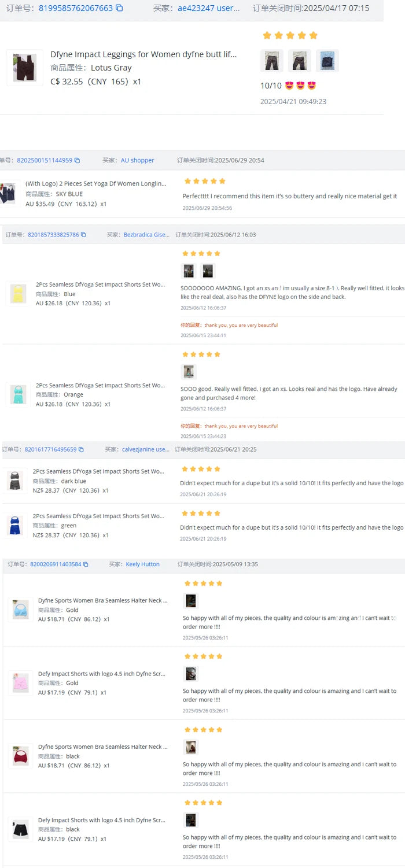The image size is (405, 868).
Task: View first review photo of leggings
Action: 272,60
